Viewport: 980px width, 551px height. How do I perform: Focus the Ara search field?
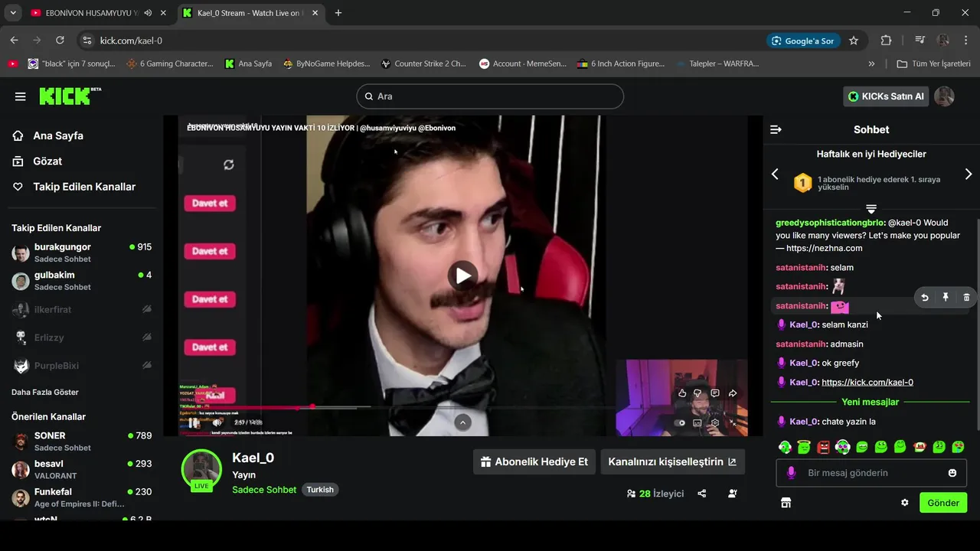[x=490, y=96]
